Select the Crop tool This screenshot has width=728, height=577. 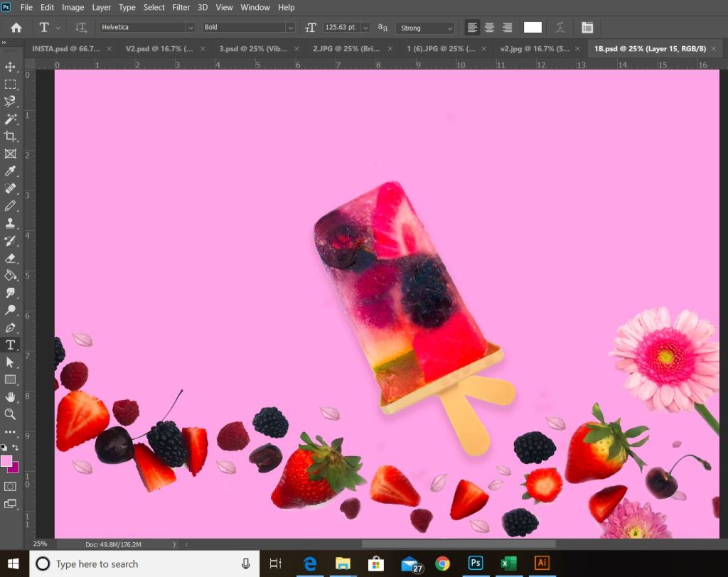pos(11,136)
